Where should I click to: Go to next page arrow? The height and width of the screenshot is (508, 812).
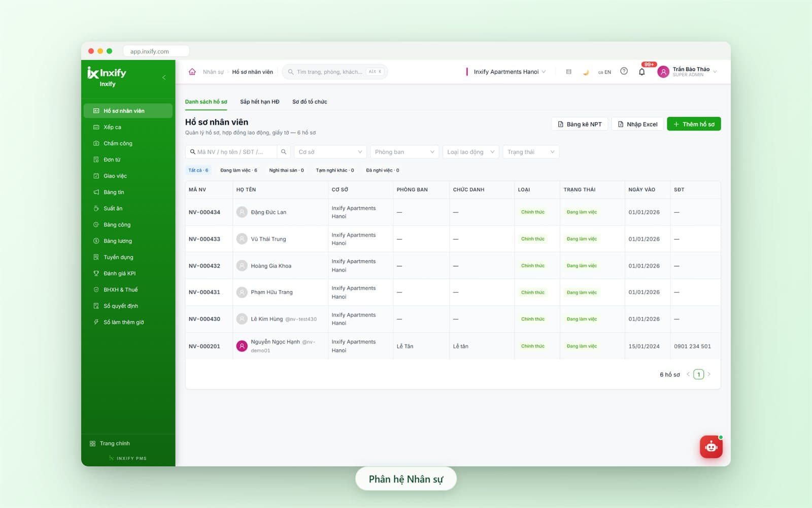(x=709, y=374)
